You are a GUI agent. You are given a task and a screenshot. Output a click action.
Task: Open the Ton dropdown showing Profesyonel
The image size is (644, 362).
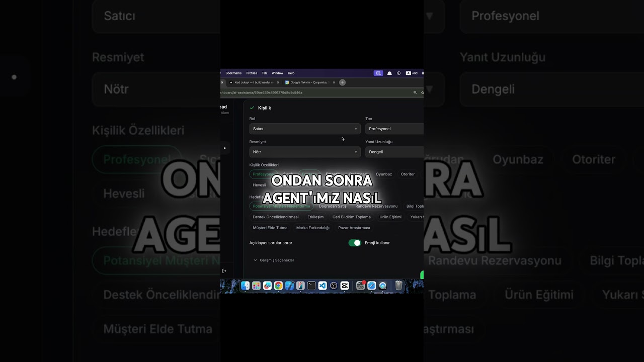point(394,129)
